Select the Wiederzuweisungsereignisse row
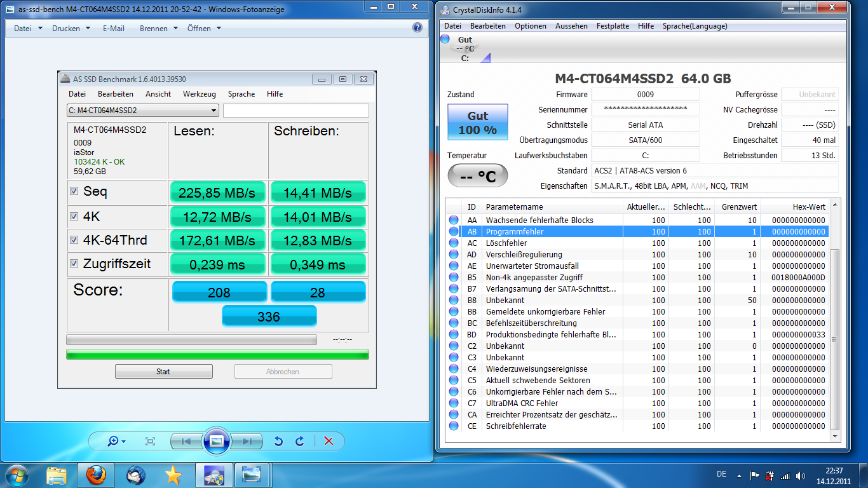Viewport: 868px width, 488px height. [638, 369]
